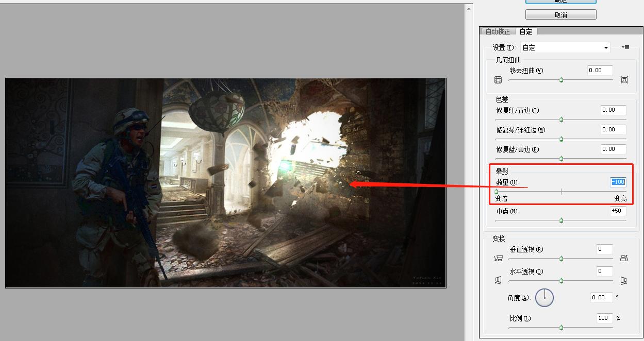The image size is (644, 341).
Task: Click the soldier scene preview image
Action: click(x=225, y=183)
